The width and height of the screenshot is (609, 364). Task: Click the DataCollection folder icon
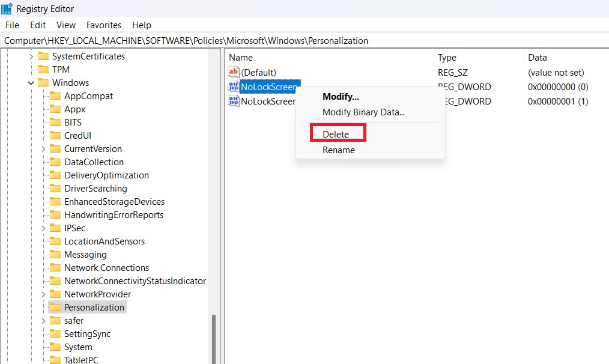pyautogui.click(x=55, y=162)
